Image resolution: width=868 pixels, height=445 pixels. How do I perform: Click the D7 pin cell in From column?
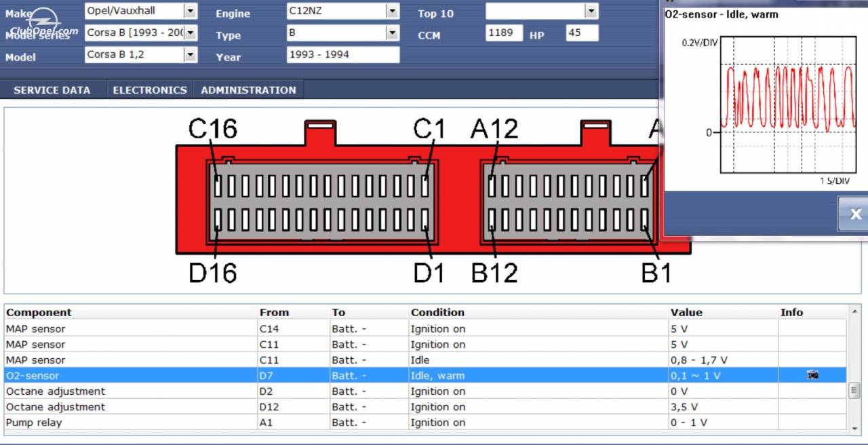click(294, 375)
